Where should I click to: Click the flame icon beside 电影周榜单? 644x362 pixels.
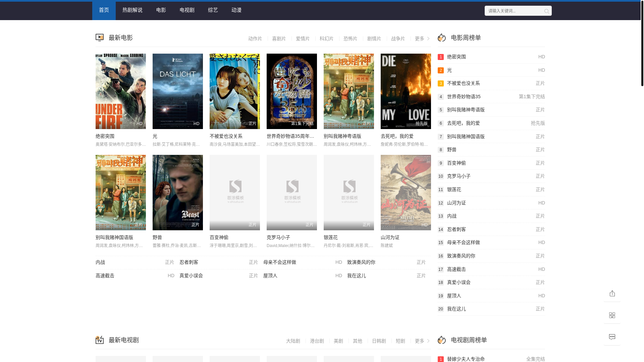pyautogui.click(x=442, y=38)
